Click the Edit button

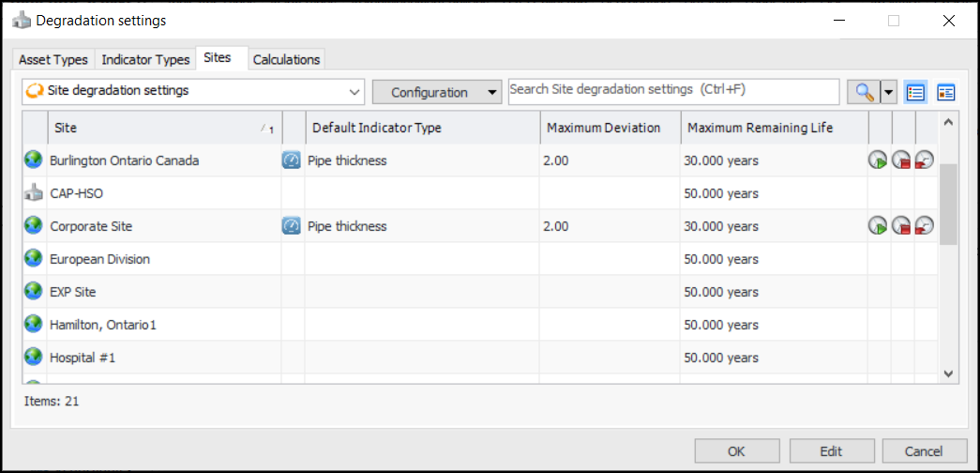[831, 450]
